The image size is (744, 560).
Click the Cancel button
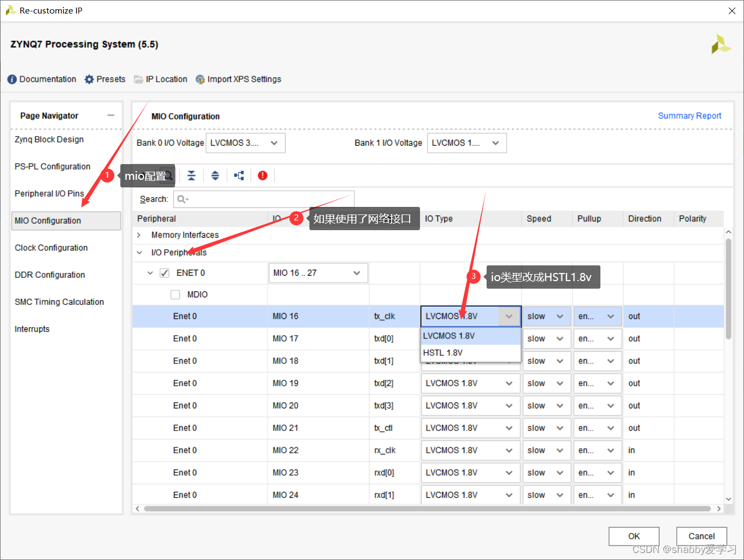(702, 536)
